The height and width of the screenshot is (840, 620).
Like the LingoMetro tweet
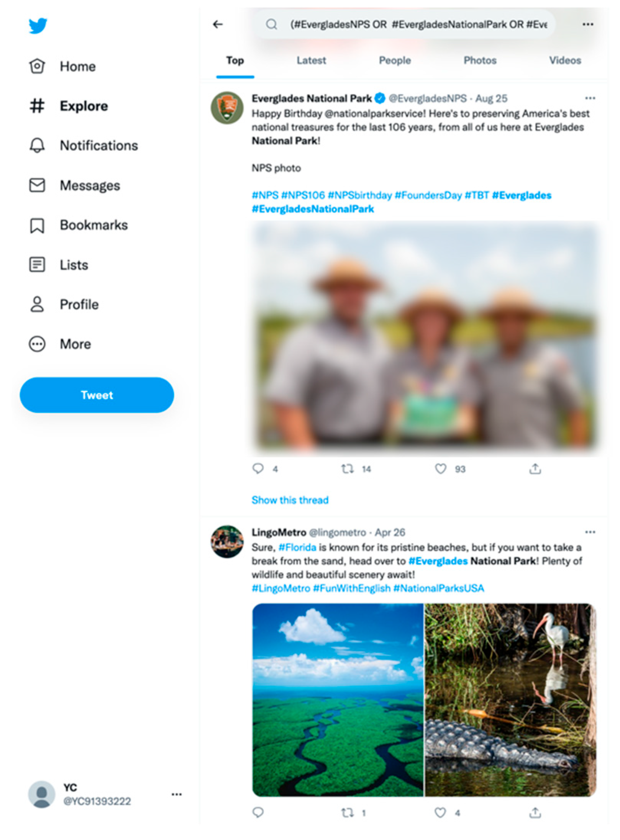pyautogui.click(x=440, y=812)
